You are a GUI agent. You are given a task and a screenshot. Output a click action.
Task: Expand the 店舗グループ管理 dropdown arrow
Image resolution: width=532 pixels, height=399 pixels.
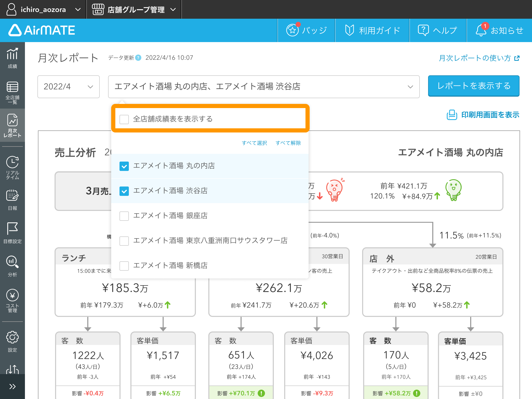pos(173,10)
